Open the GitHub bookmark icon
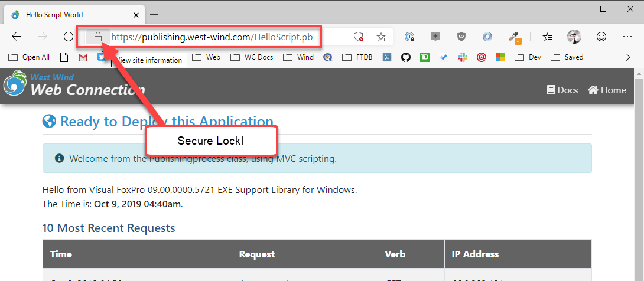Screen dimensions: 644x281 pyautogui.click(x=405, y=57)
